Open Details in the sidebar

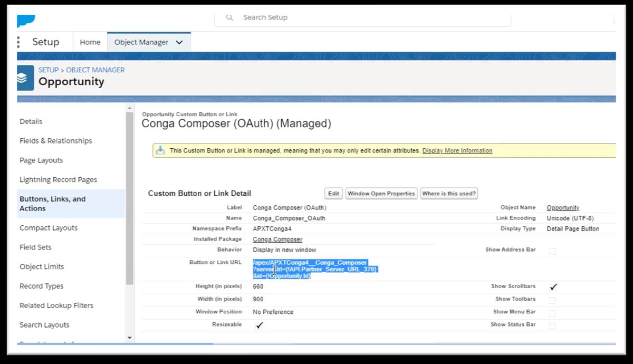point(31,121)
